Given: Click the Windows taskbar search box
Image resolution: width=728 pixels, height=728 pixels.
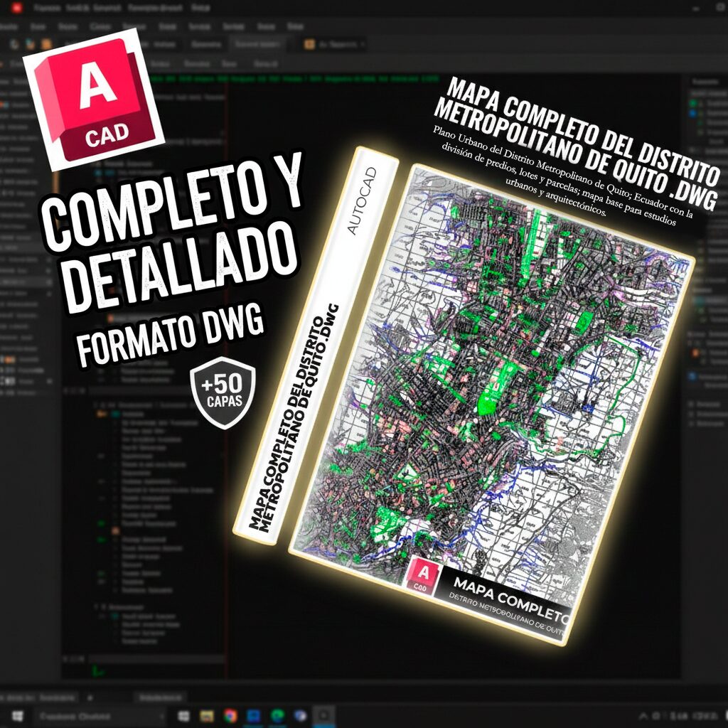Looking at the screenshot, I should click(x=100, y=715).
